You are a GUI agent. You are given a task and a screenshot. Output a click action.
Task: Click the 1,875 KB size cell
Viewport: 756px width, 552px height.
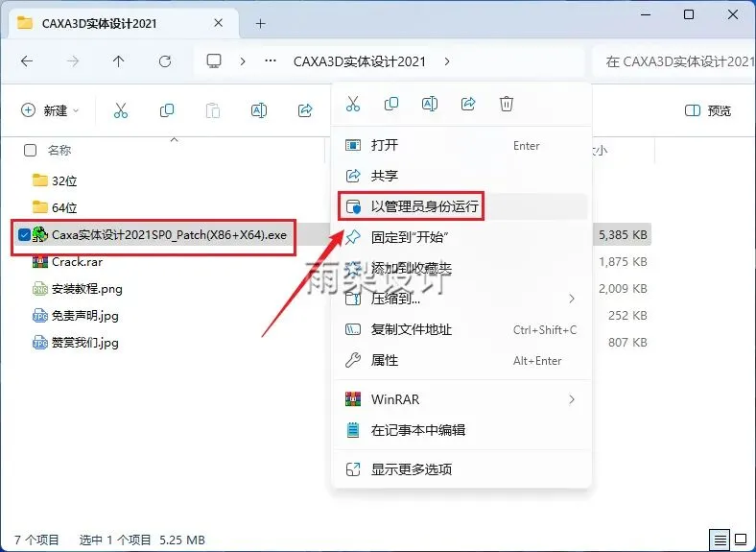click(623, 261)
